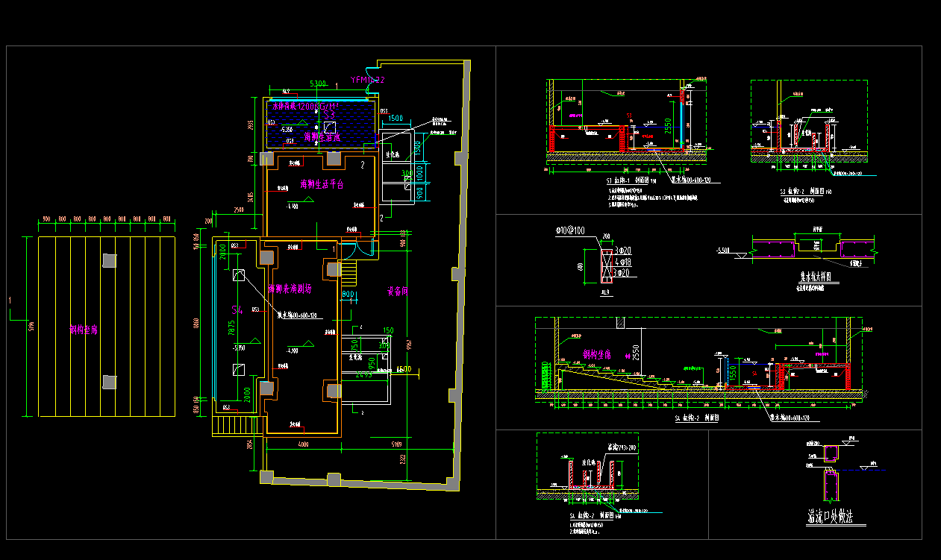Click the 钢构坐席 label in left seating plan
The width and height of the screenshot is (941, 560).
point(84,328)
